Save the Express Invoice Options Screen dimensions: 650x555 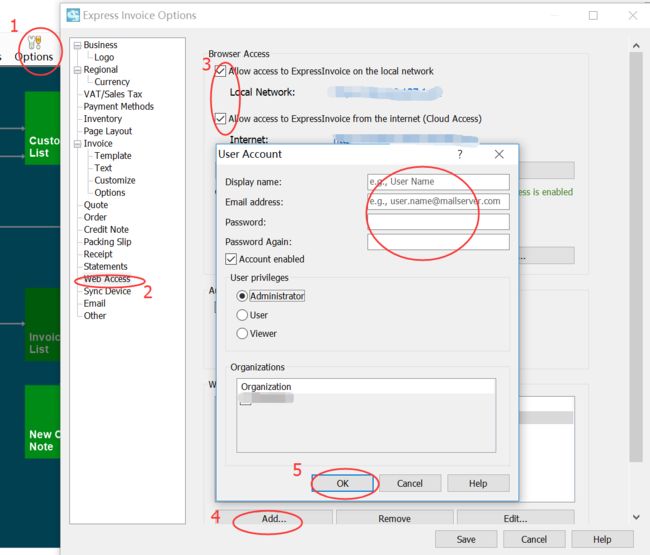pyautogui.click(x=466, y=539)
